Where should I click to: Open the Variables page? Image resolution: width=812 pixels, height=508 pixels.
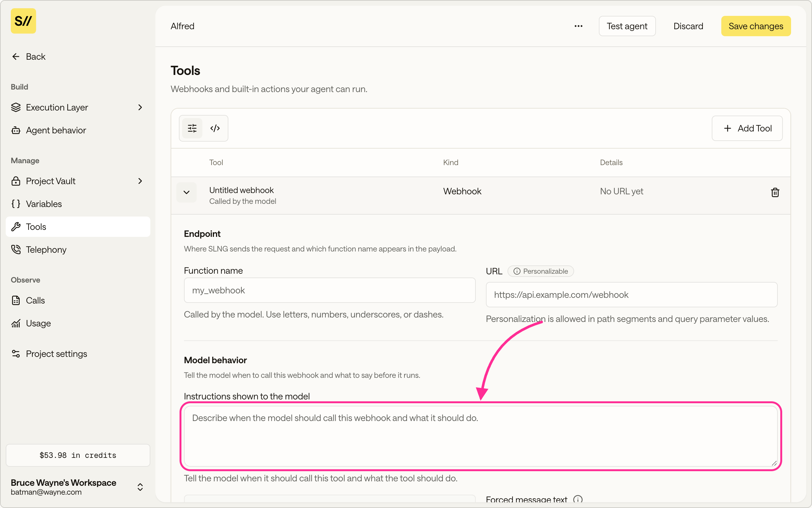(78, 204)
